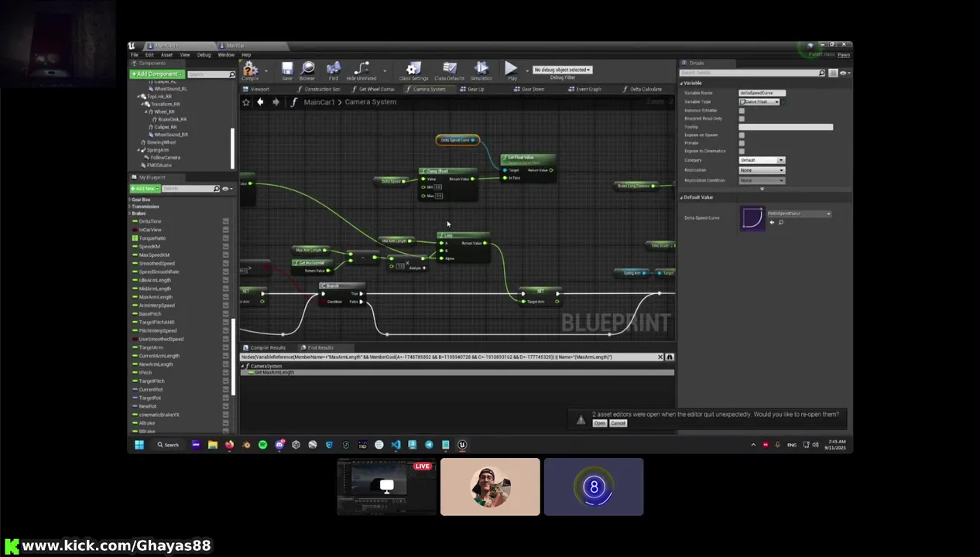Click the search lock icon in Find Results
Viewport: 980px width, 557px height.
(x=670, y=357)
